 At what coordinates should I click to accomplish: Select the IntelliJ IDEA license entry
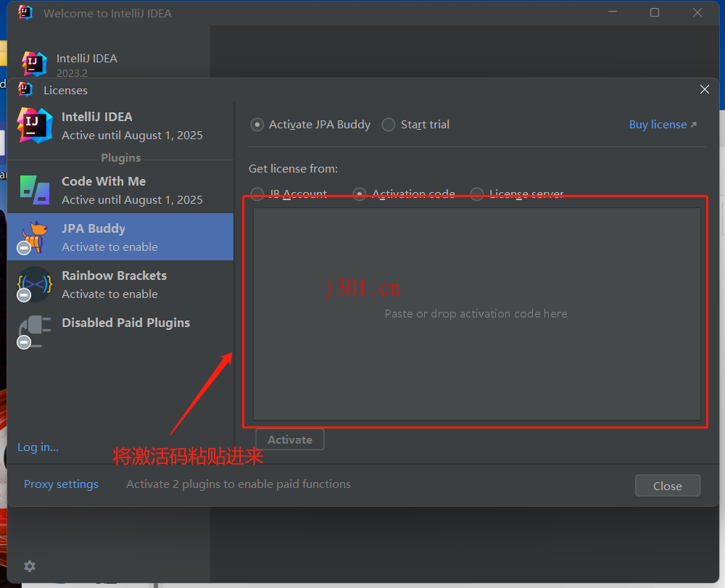click(x=120, y=125)
